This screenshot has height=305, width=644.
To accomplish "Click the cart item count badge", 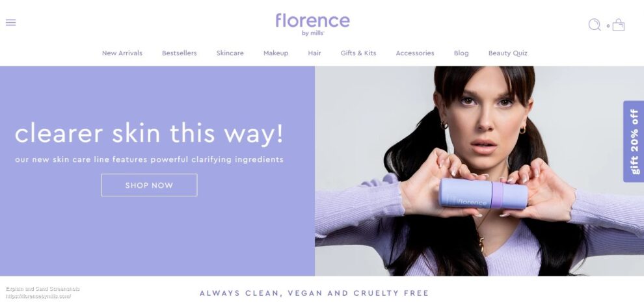I will (x=608, y=26).
